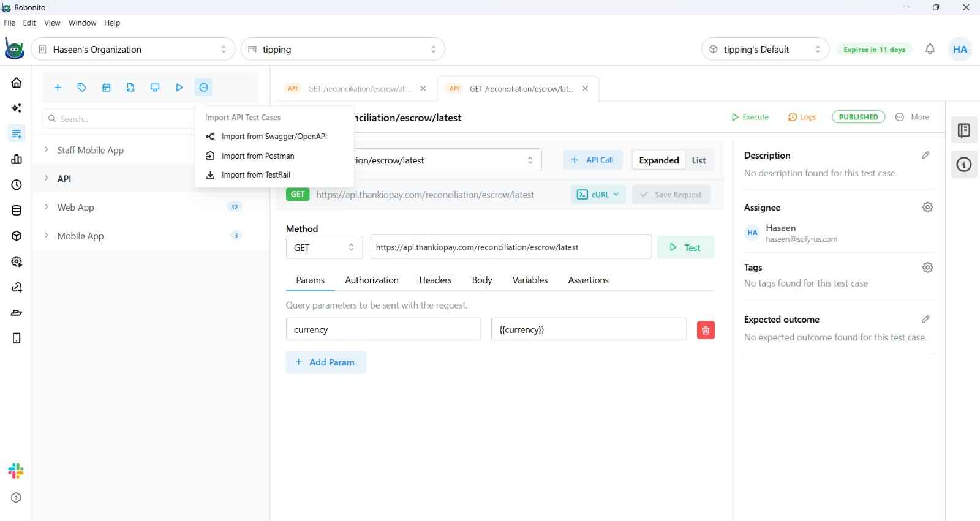Open the Home sidebar icon
Screen dimensions: 980x521
coord(17,83)
